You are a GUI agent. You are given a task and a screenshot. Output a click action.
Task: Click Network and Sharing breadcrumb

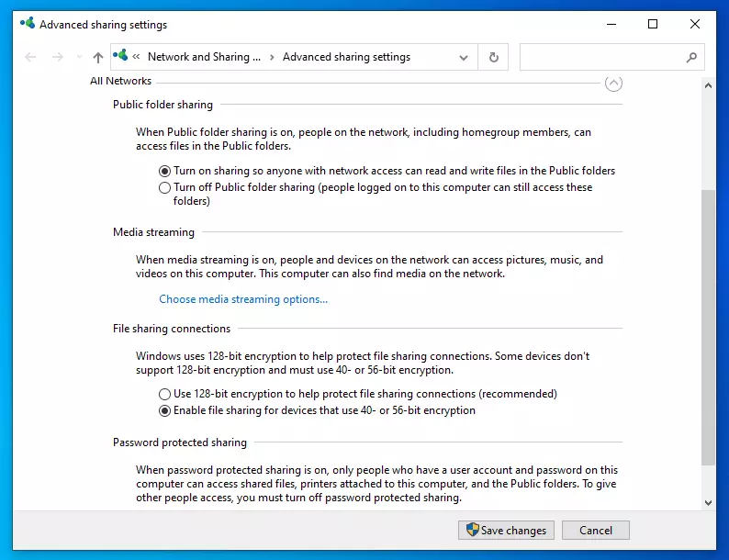point(204,57)
